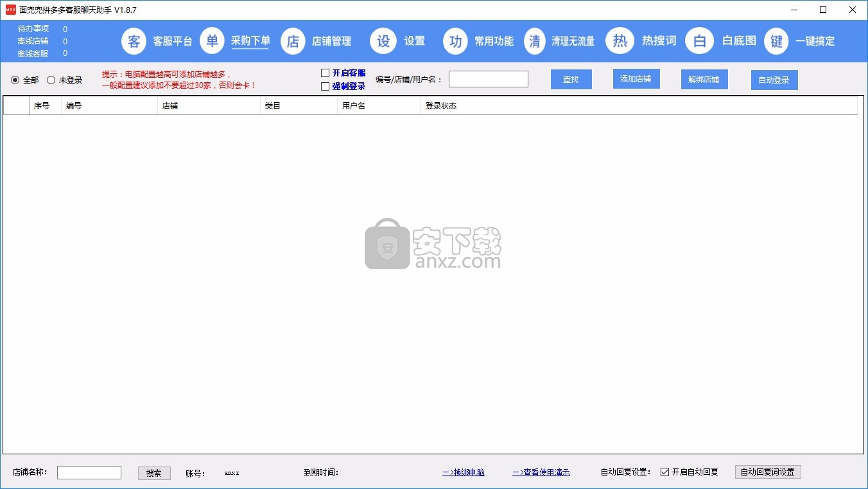The image size is (868, 489).
Task: Open the 查看使用演示 link
Action: [x=541, y=472]
